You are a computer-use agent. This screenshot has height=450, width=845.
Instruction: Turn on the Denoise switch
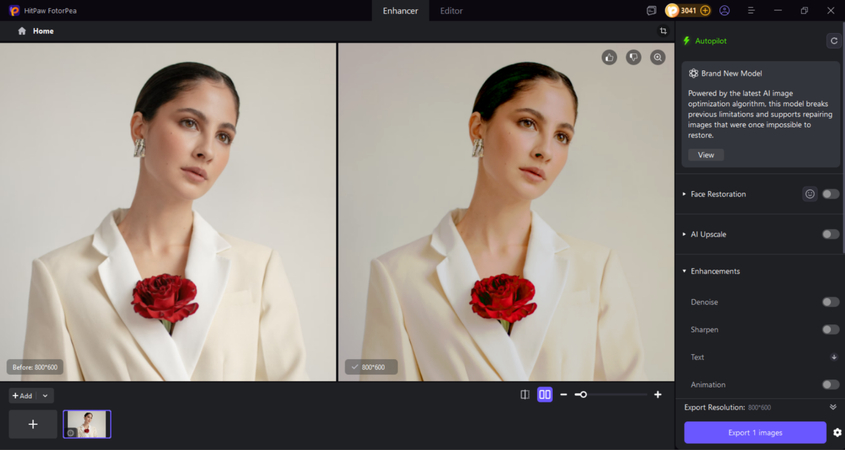[x=830, y=302]
